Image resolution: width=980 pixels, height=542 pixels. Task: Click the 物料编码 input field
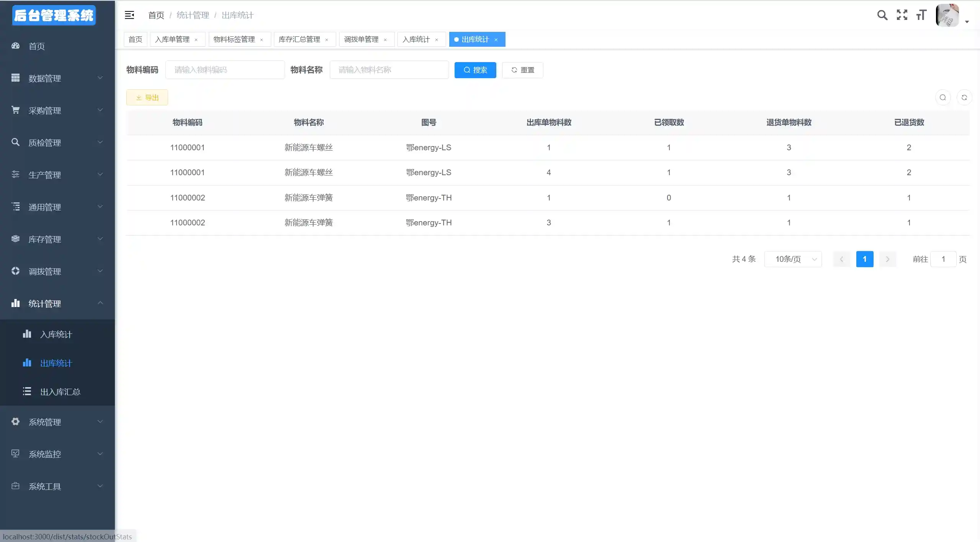coord(225,70)
